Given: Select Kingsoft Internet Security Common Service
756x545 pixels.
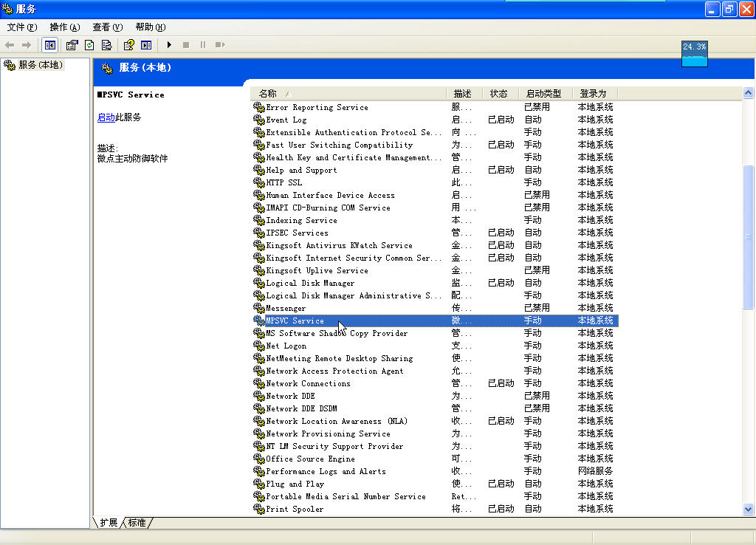Looking at the screenshot, I should [434, 258].
